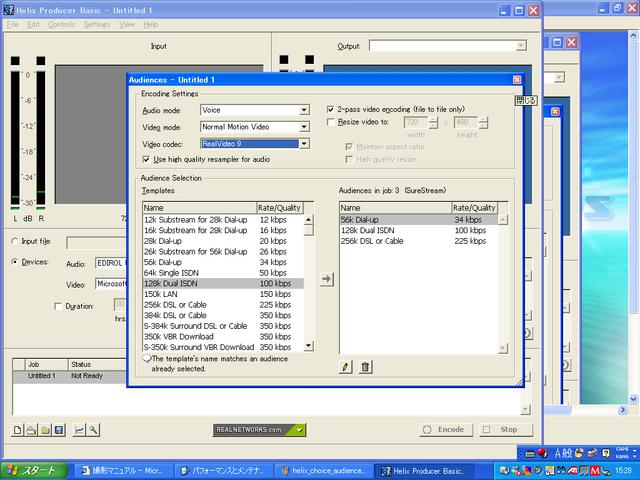This screenshot has width=640, height=480.
Task: Click the yellow folder toolbar icon
Action: click(x=45, y=430)
